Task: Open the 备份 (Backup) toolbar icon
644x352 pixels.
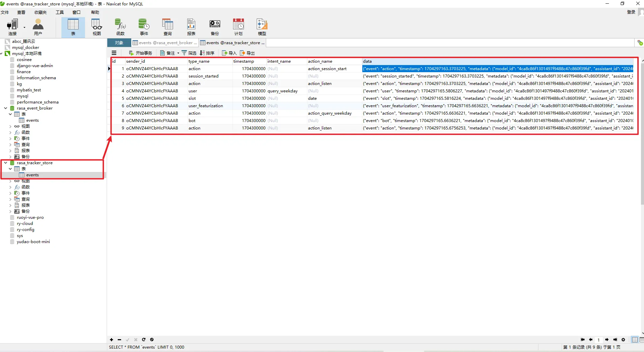Action: click(x=215, y=27)
